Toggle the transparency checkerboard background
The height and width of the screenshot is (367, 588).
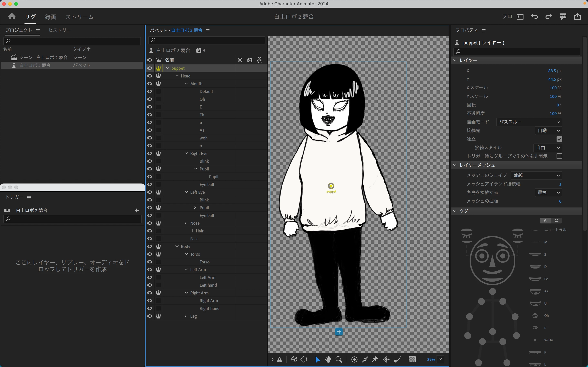pyautogui.click(x=412, y=359)
